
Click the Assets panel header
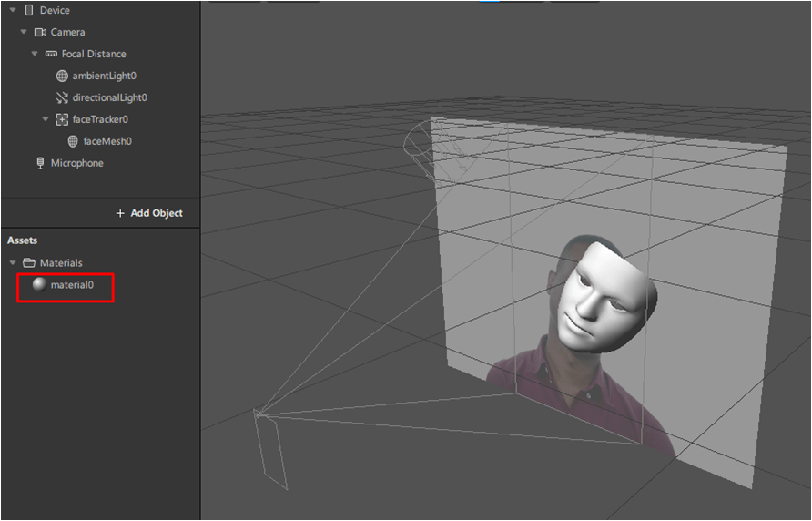coord(23,240)
